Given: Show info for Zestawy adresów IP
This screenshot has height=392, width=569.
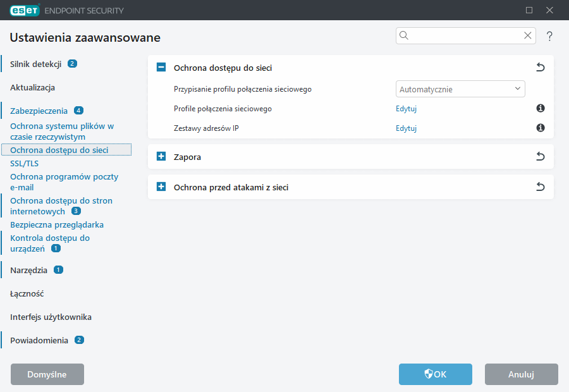Looking at the screenshot, I should (x=541, y=128).
